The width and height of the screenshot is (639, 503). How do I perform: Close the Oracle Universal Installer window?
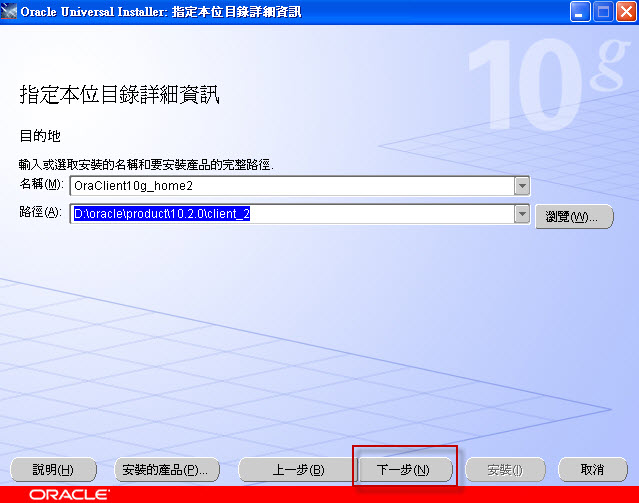626,11
